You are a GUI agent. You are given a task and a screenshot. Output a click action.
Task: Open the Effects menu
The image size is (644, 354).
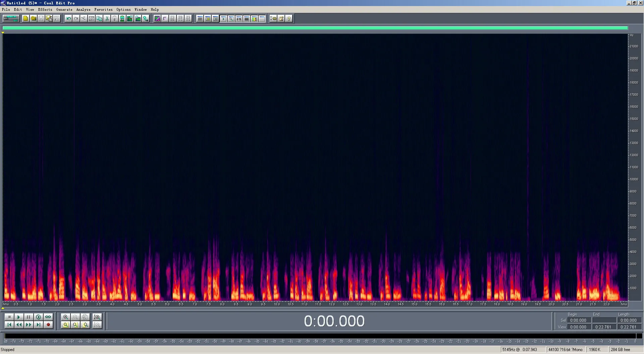point(45,9)
